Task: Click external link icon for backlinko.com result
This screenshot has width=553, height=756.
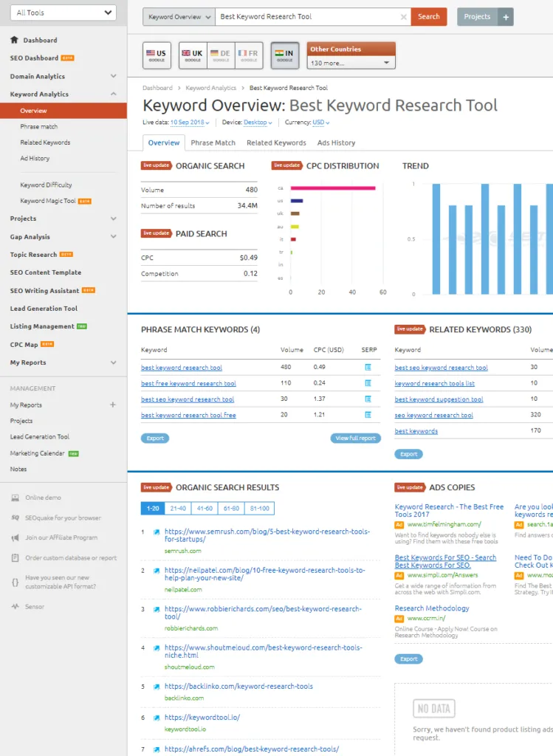Action: (x=157, y=687)
